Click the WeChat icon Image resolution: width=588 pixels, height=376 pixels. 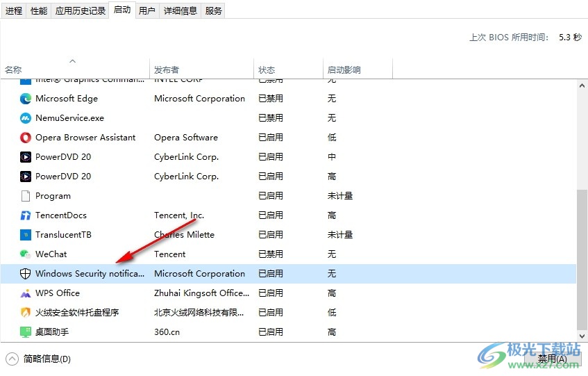pos(26,254)
